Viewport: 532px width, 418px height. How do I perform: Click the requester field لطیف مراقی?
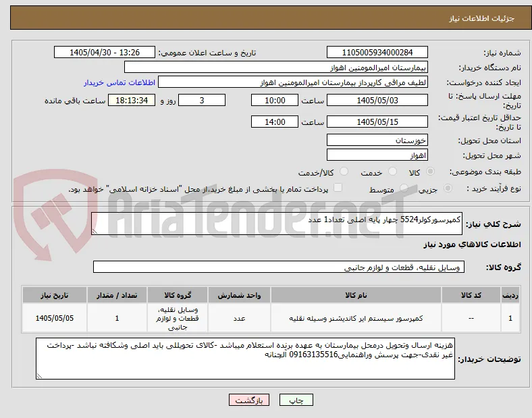coord(293,82)
